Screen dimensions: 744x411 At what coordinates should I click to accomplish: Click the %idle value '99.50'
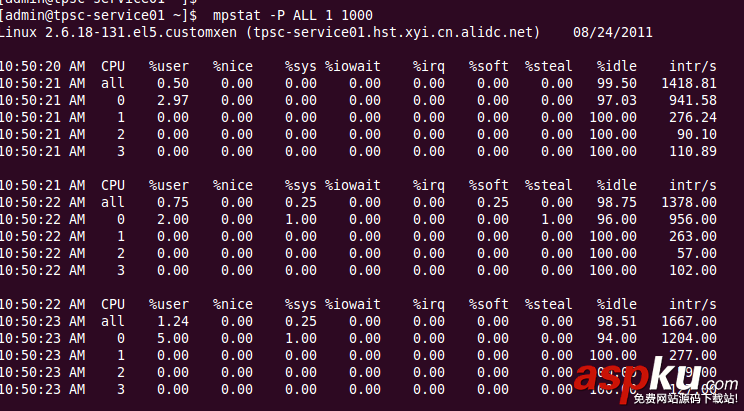pos(617,84)
